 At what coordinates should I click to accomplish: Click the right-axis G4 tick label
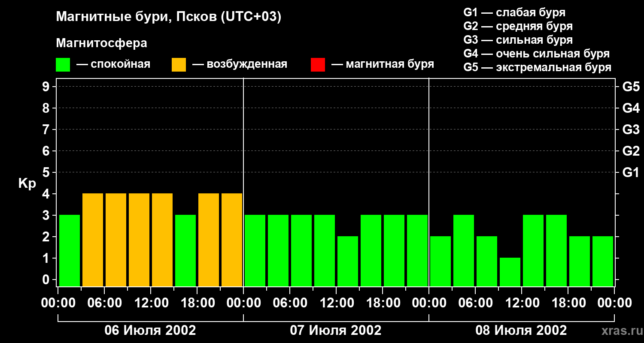[x=631, y=108]
